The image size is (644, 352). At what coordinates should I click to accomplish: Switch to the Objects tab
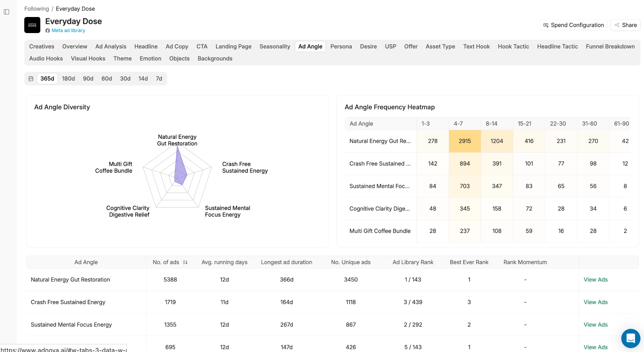[x=180, y=59]
